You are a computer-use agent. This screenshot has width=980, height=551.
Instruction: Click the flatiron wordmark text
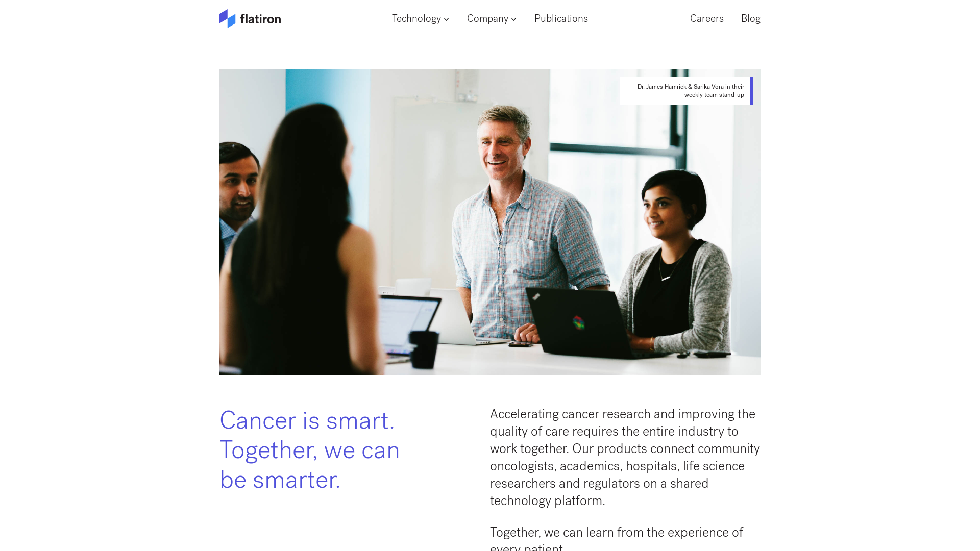[x=260, y=19]
